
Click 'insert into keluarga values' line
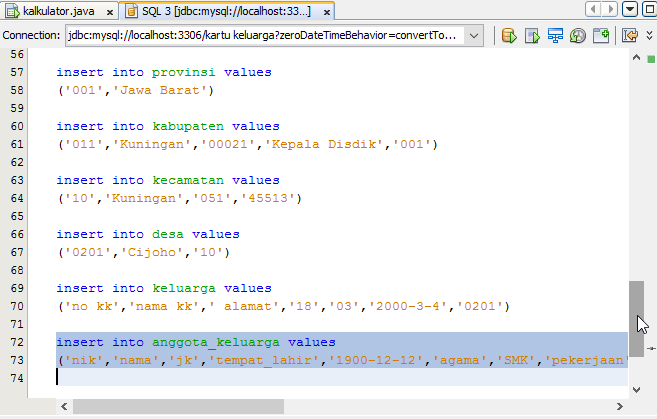pos(164,288)
